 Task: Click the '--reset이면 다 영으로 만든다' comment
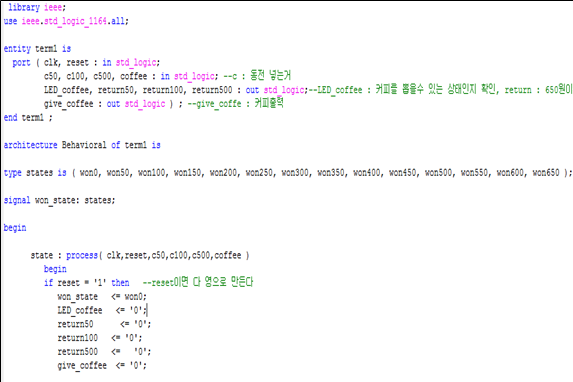198,282
